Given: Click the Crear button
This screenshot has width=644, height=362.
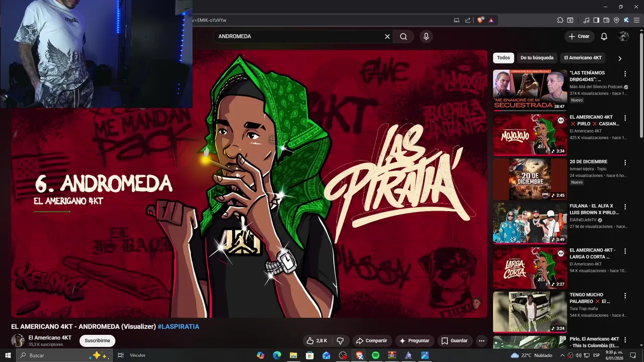Looking at the screenshot, I should [579, 36].
